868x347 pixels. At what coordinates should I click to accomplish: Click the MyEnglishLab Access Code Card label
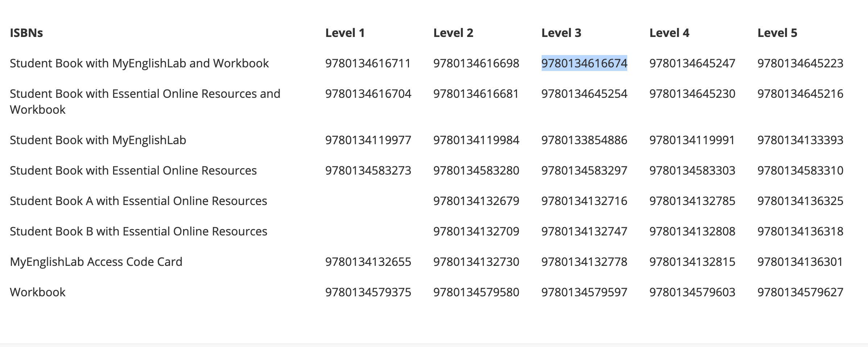[96, 262]
